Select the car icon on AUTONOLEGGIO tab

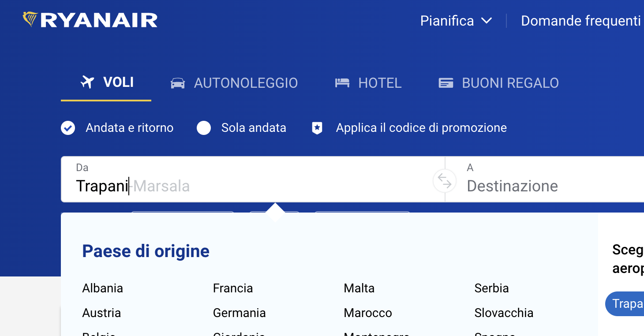point(178,82)
